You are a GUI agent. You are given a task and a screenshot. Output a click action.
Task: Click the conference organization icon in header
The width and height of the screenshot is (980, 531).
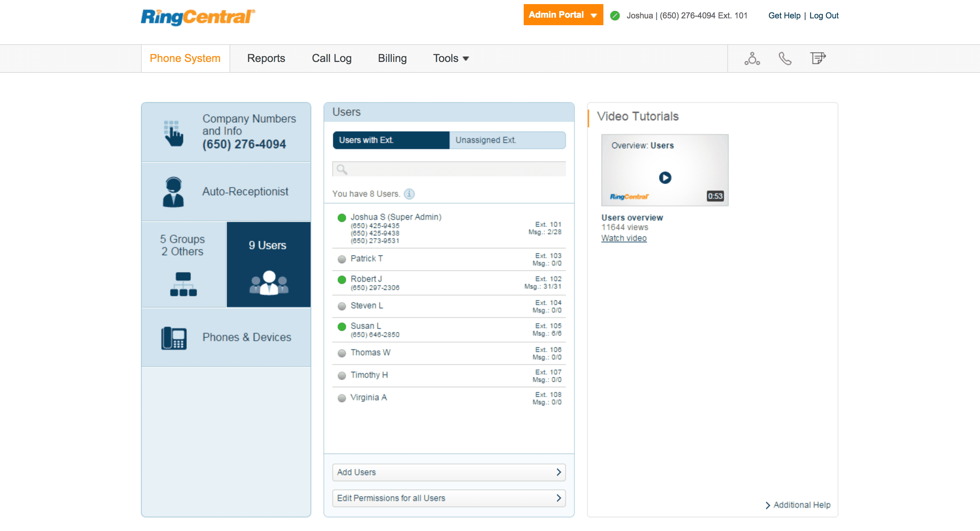[x=752, y=58]
